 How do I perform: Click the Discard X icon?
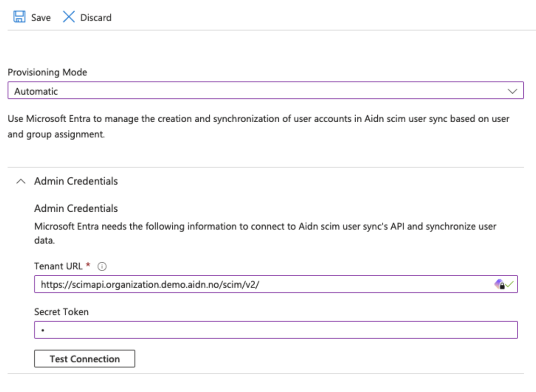(x=69, y=17)
